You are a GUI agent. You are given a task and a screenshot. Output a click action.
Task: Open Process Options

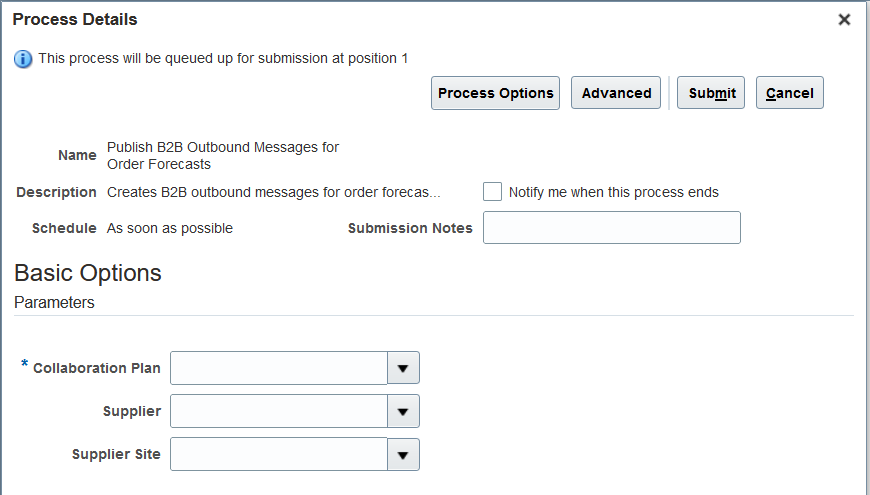coord(495,93)
